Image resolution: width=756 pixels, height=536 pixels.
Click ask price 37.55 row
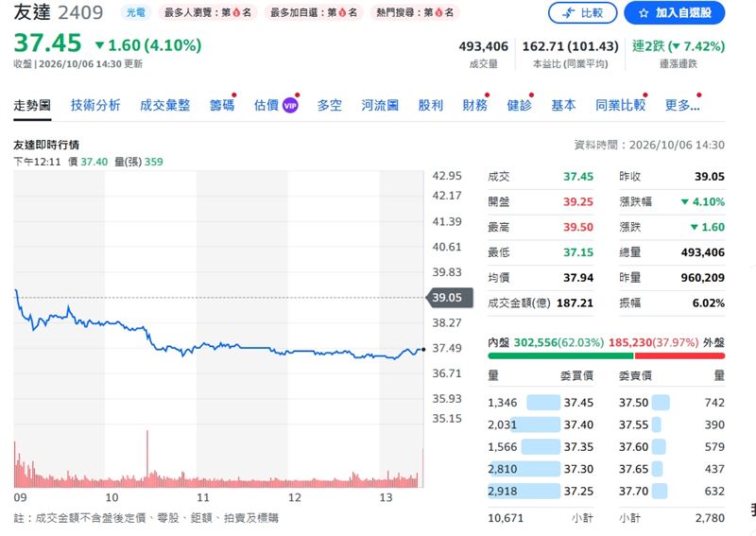672,424
